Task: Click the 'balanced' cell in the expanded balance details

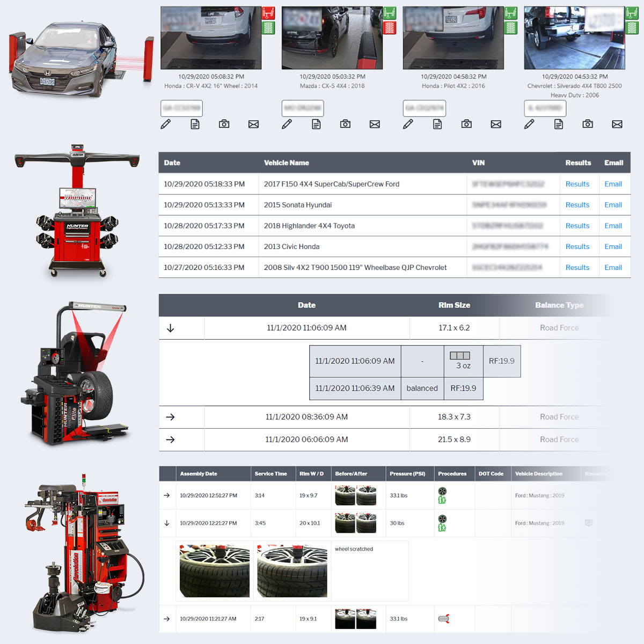Action: coord(422,388)
